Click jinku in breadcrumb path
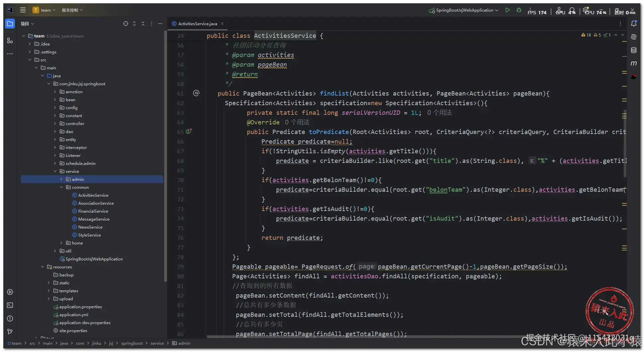This screenshot has height=352, width=644. [x=97, y=343]
